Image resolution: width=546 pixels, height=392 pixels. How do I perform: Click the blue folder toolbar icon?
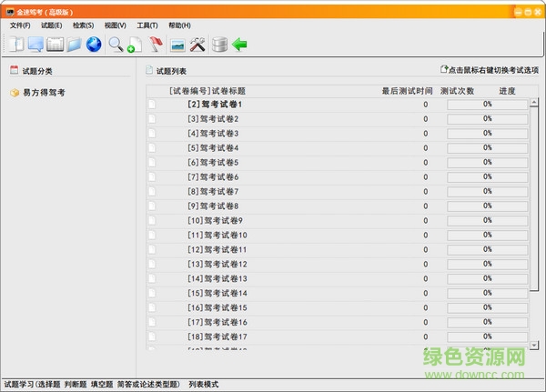point(75,45)
